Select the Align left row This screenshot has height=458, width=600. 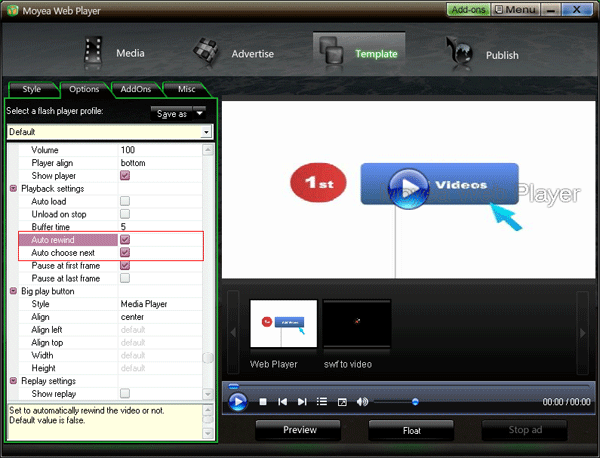point(110,330)
